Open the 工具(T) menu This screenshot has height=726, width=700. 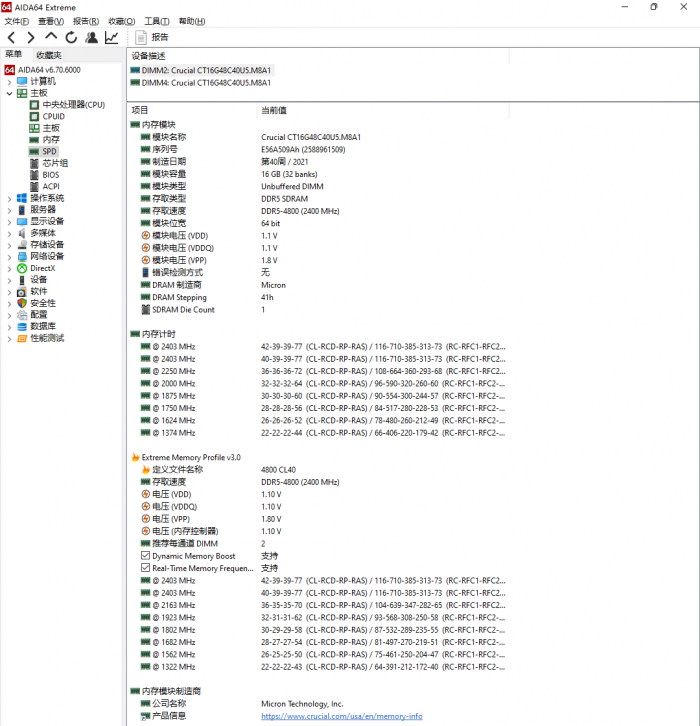[157, 21]
